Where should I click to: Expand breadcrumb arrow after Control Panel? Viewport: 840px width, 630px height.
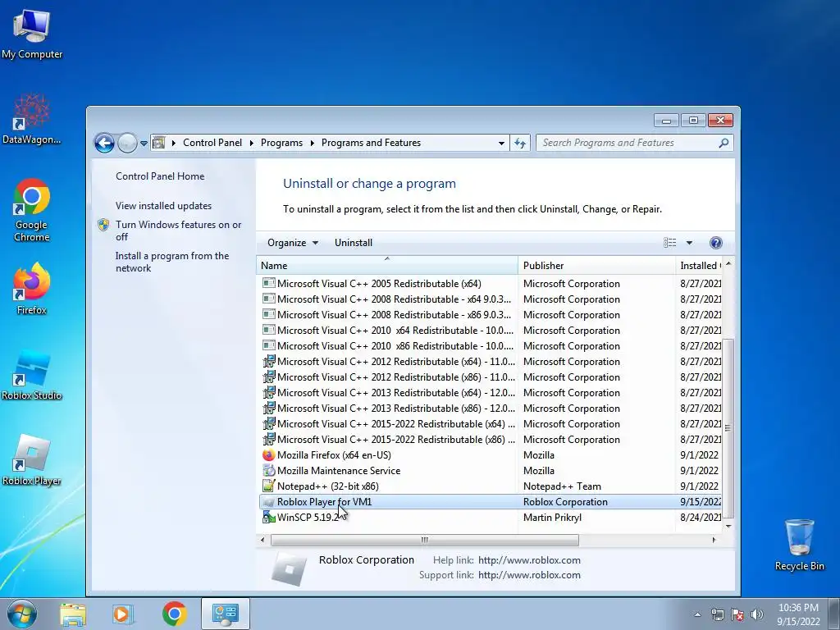click(251, 143)
